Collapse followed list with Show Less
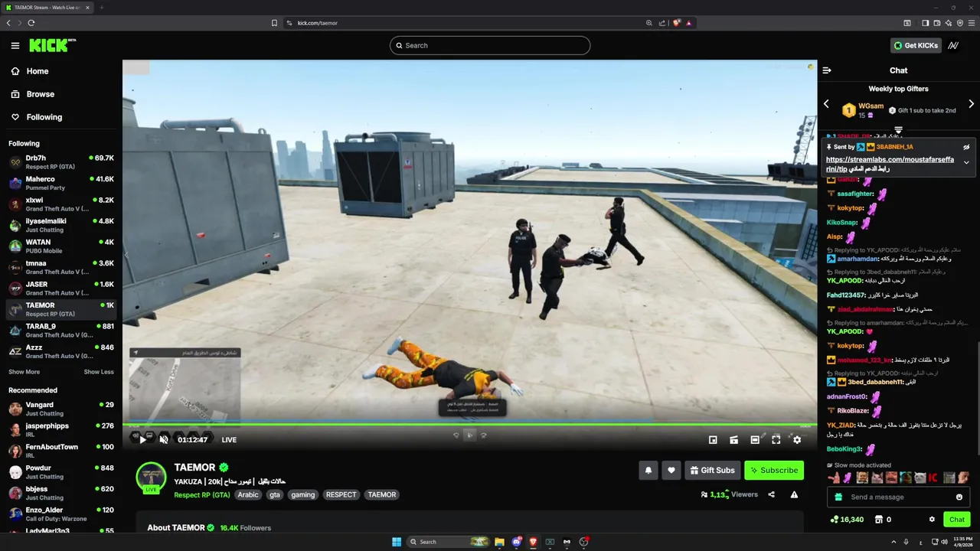Viewport: 980px width, 551px height. 99,372
